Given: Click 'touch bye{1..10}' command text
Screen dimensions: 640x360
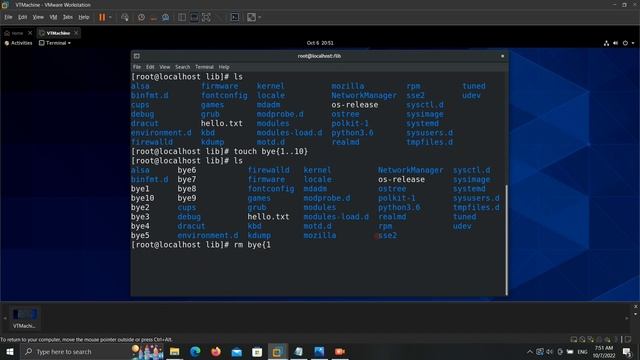Looking at the screenshot, I should 271,151.
